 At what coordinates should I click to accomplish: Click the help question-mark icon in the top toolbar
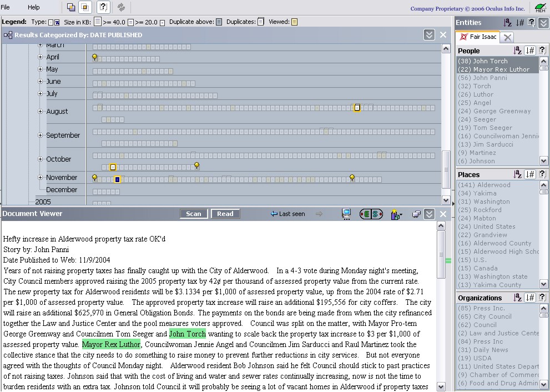[x=103, y=7]
